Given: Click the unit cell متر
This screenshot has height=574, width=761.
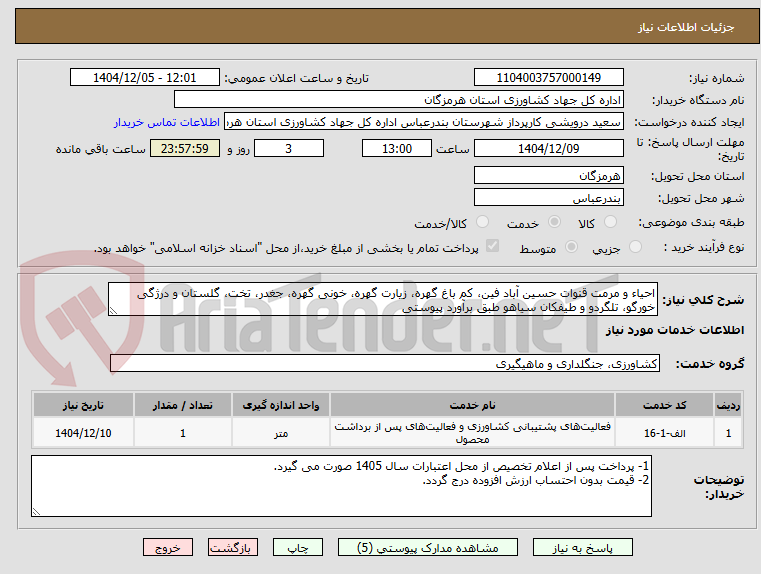Looking at the screenshot, I should click(x=281, y=433).
